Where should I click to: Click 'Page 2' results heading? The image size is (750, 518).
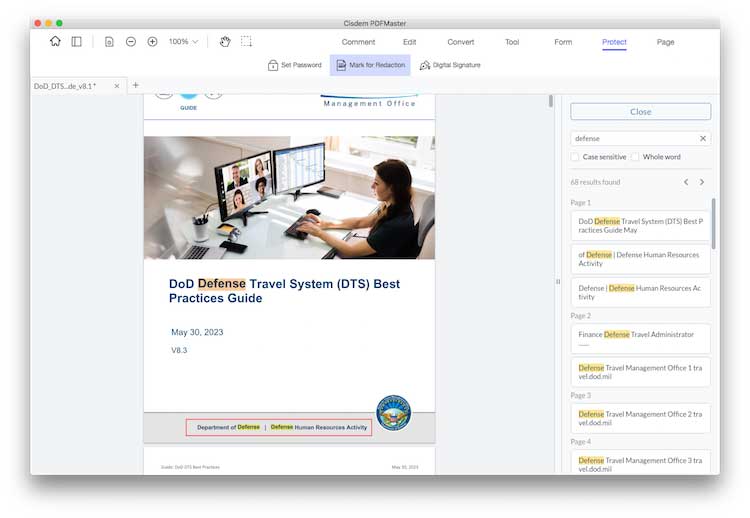[x=581, y=316]
